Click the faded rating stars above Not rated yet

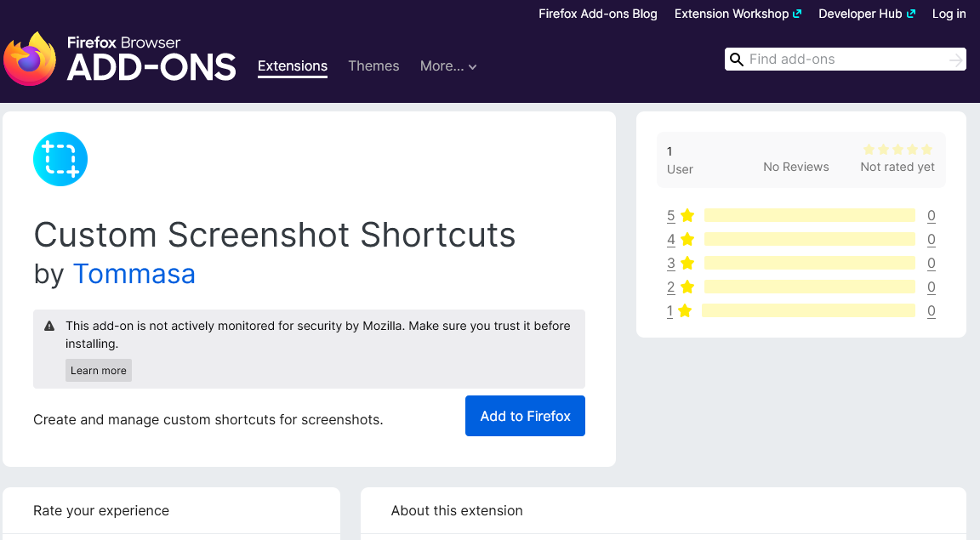897,150
